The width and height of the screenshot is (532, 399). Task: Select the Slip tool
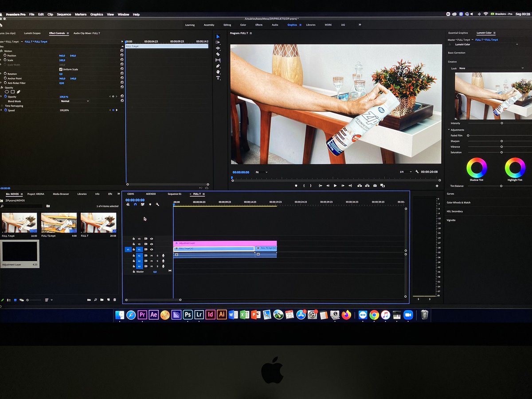coord(218,60)
